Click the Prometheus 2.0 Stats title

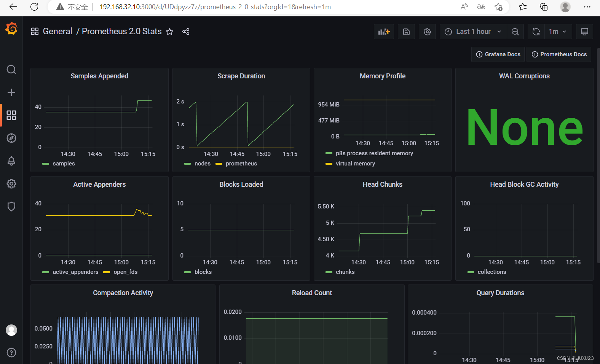pos(122,31)
